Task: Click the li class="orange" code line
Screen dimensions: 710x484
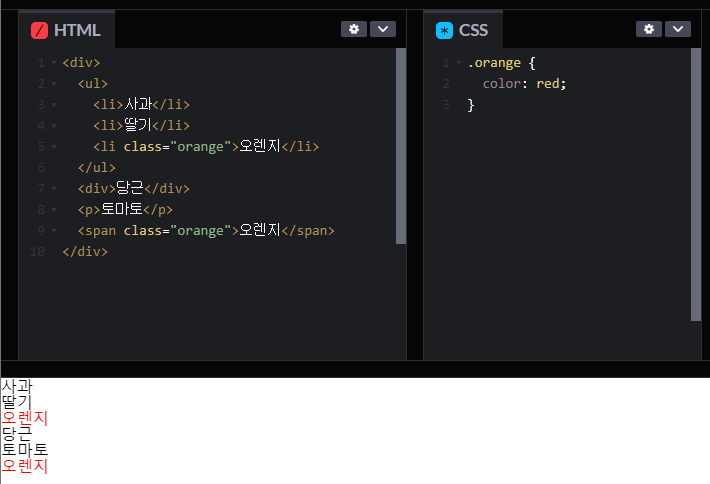Action: (206, 146)
